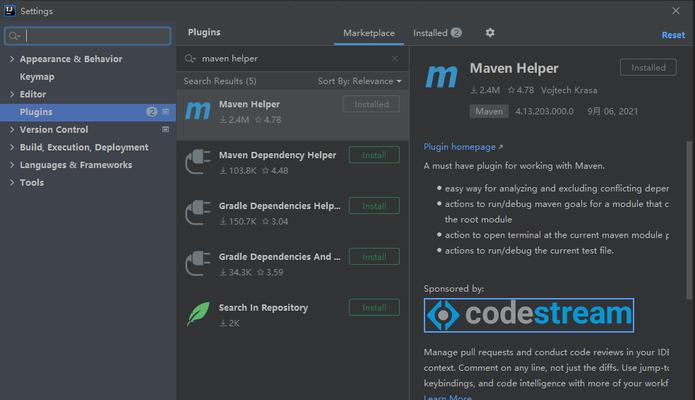
Task: Click the codestream sponsor banner
Action: coord(529,315)
